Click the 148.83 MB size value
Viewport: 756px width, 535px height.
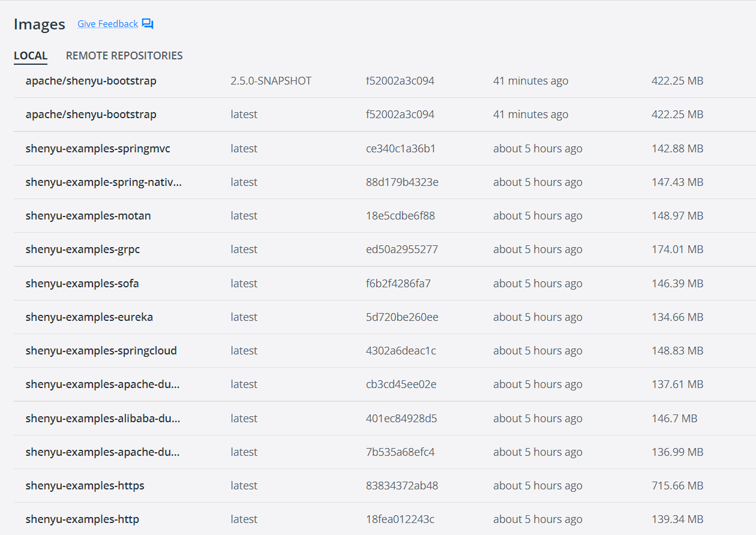click(x=677, y=351)
